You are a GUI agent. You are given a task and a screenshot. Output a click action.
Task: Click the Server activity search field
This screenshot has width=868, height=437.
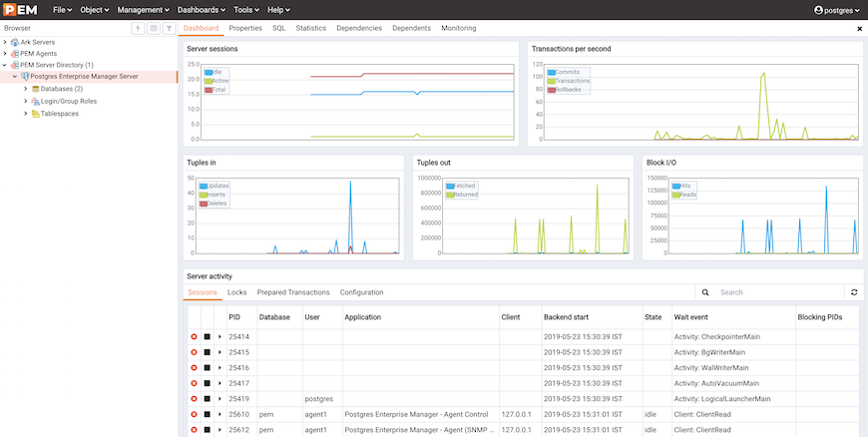click(778, 292)
